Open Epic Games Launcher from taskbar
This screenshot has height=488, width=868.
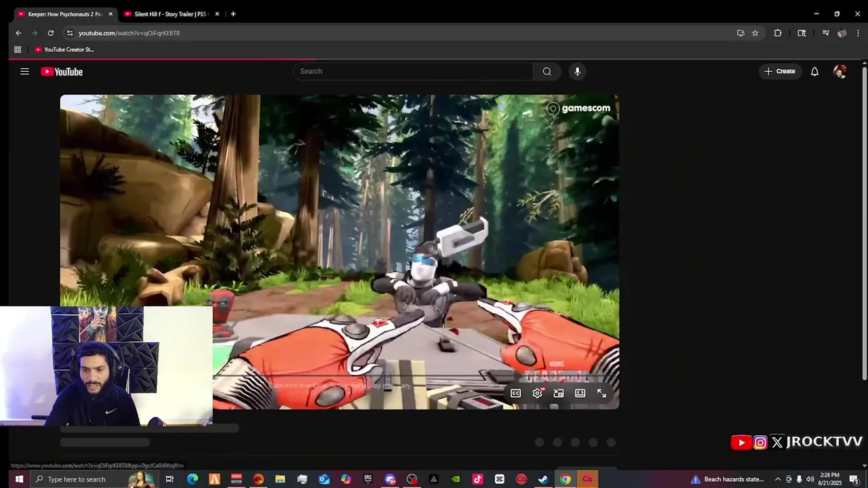pos(368,479)
